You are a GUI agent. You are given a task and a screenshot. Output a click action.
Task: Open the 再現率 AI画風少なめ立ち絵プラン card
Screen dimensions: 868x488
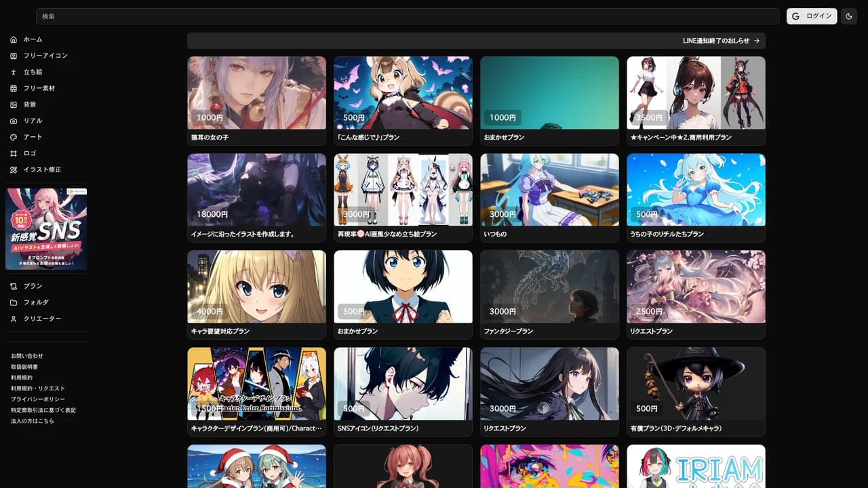[403, 198]
